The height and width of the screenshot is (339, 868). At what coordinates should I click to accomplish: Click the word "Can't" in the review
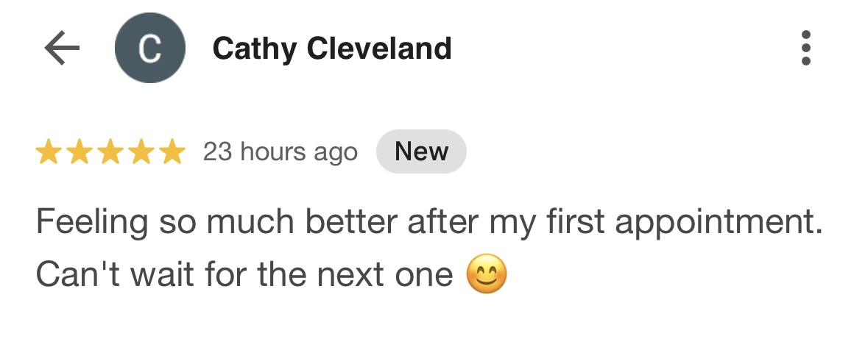click(73, 276)
